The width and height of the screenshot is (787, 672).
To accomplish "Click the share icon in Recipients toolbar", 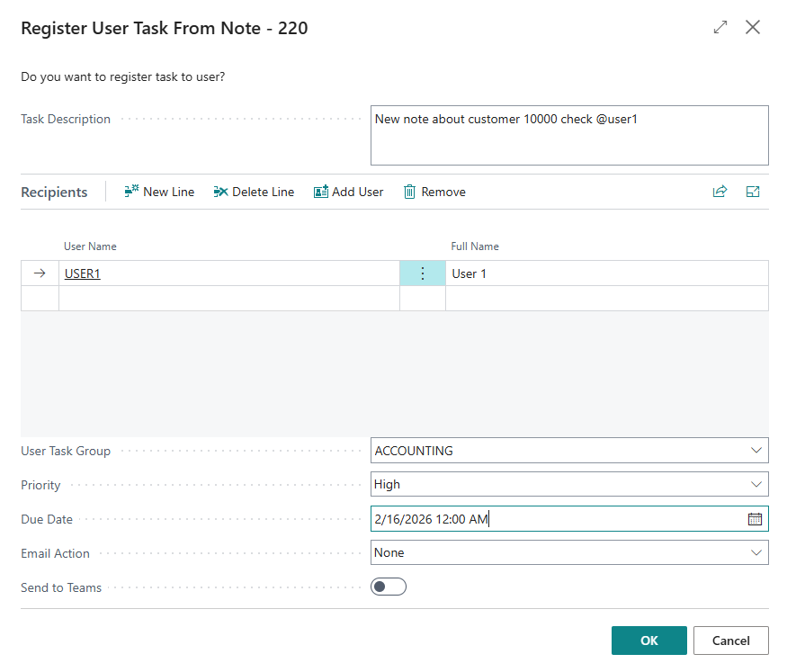I will 720,192.
